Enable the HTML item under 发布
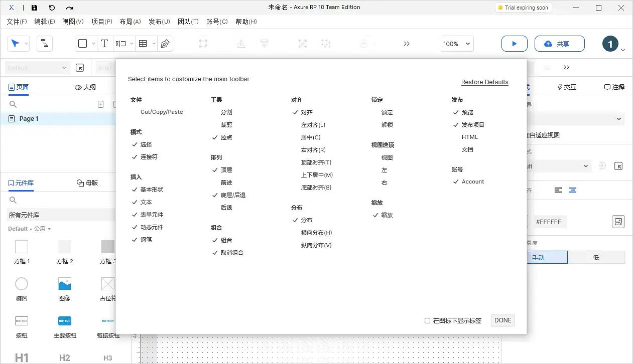The height and width of the screenshot is (364, 633). pos(470,137)
